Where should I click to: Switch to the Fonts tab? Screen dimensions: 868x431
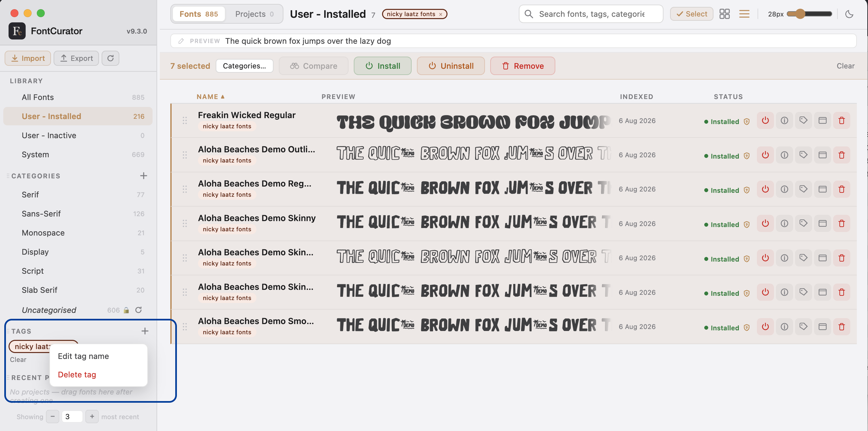click(x=199, y=14)
